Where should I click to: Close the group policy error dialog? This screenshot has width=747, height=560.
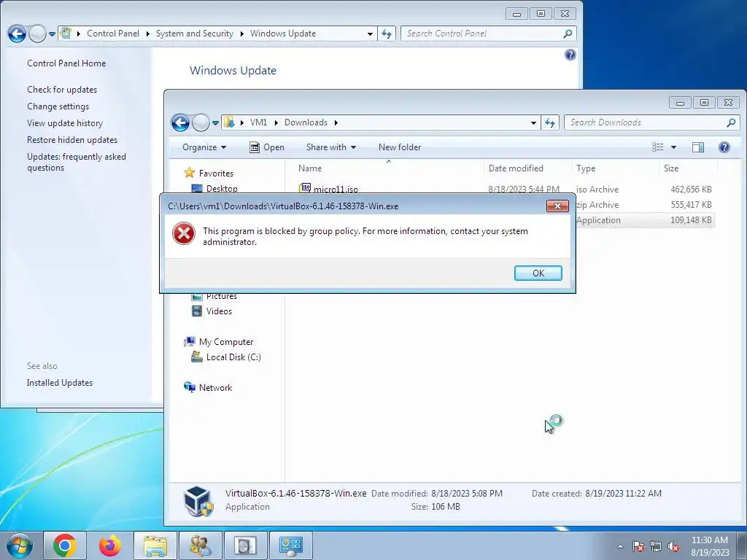point(557,206)
